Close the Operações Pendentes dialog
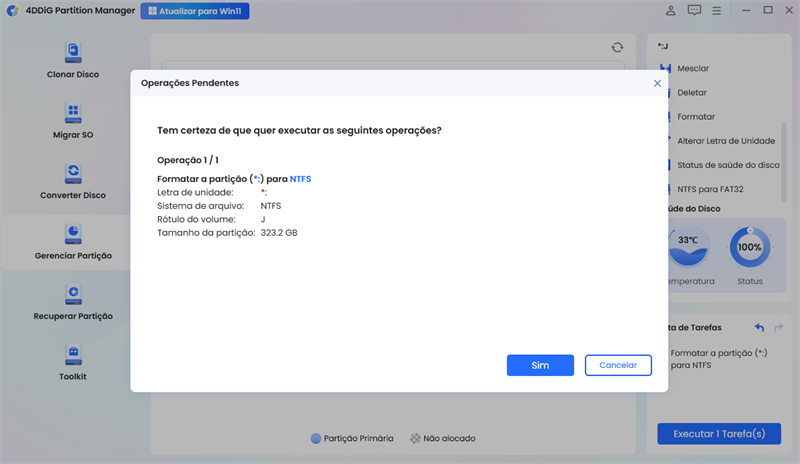 [x=657, y=83]
